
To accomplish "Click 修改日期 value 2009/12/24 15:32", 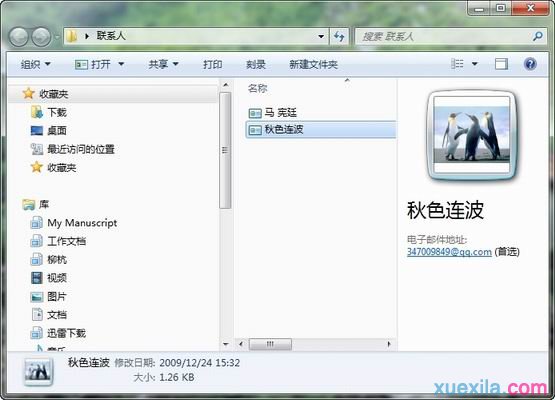I will [x=200, y=363].
